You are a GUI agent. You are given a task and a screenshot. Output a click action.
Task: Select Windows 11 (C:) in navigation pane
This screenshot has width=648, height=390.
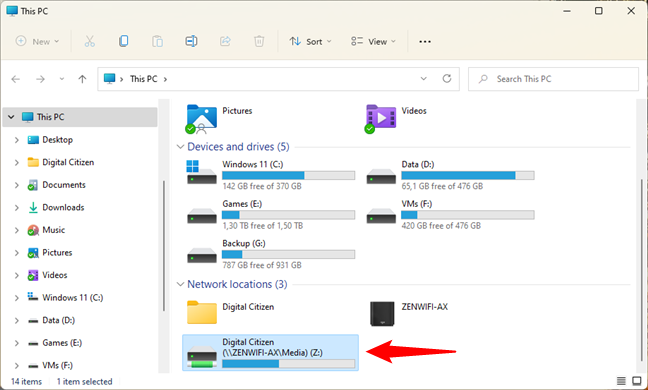click(x=72, y=297)
